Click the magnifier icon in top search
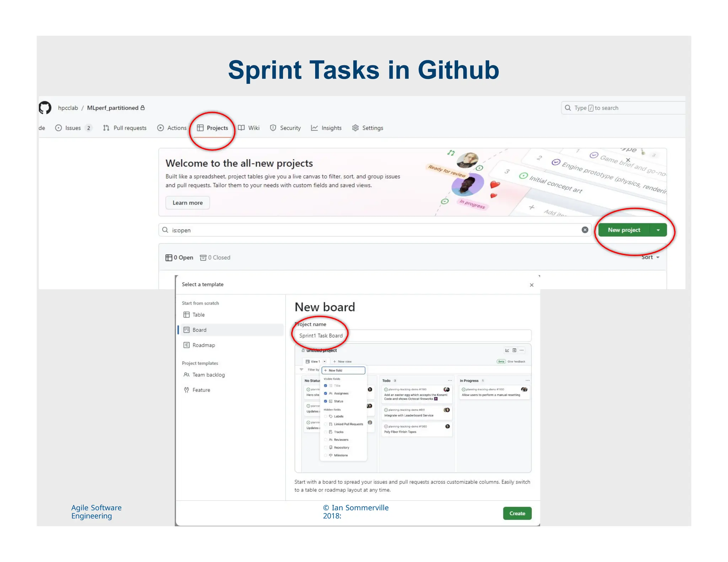728x562 pixels. (x=568, y=108)
